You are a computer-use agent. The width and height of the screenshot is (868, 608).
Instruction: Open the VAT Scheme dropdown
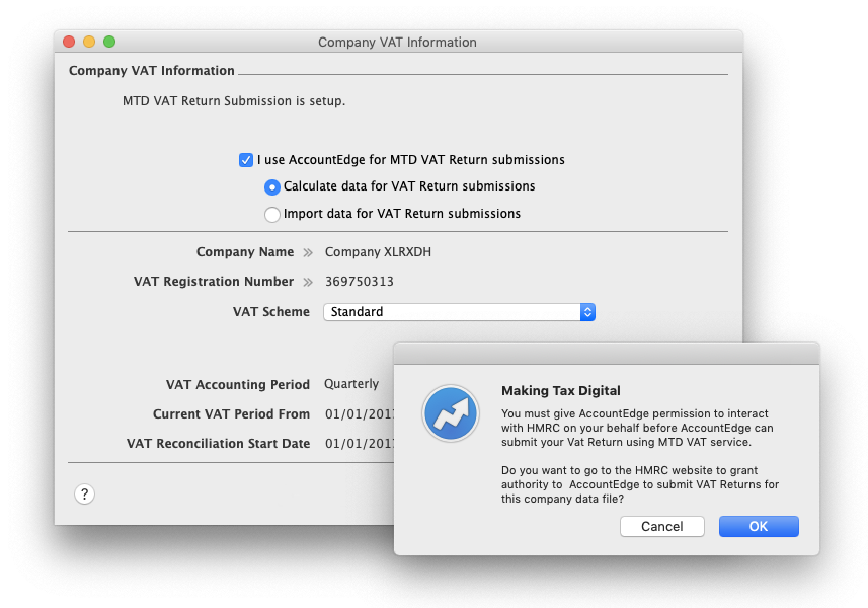click(459, 312)
